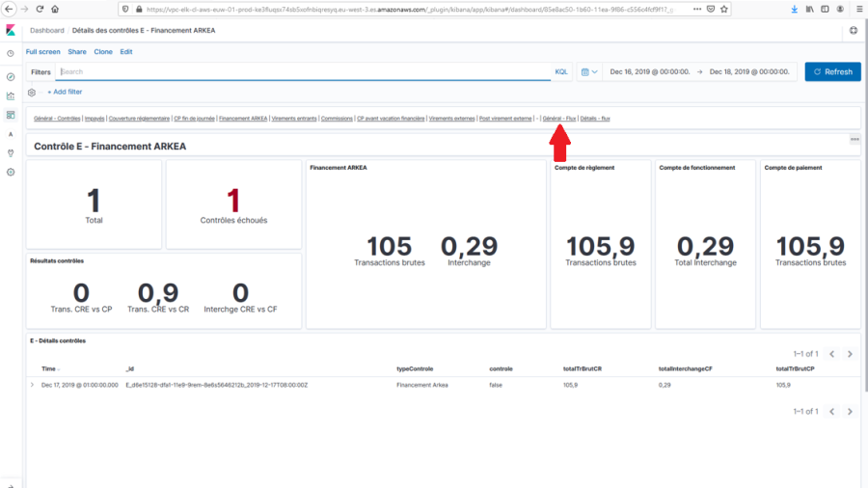Screen dimensions: 868x488
Task: Expand the Dec 17, 2019 table row
Action: (33, 385)
